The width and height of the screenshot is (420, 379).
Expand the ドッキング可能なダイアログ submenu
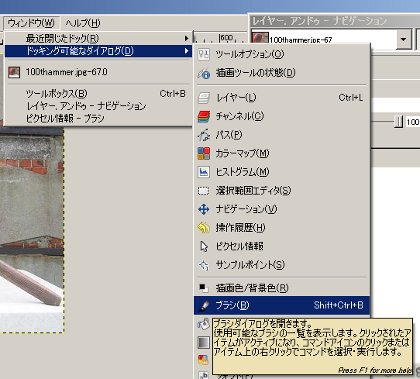99,51
